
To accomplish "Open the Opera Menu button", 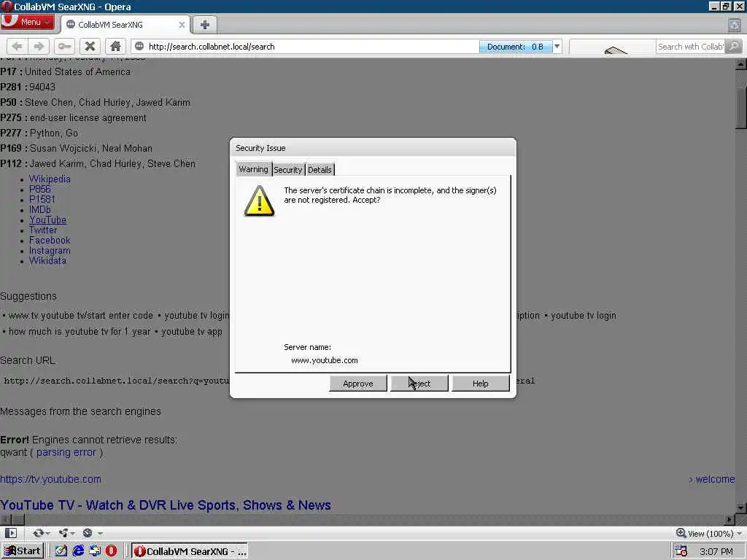I will 27,22.
